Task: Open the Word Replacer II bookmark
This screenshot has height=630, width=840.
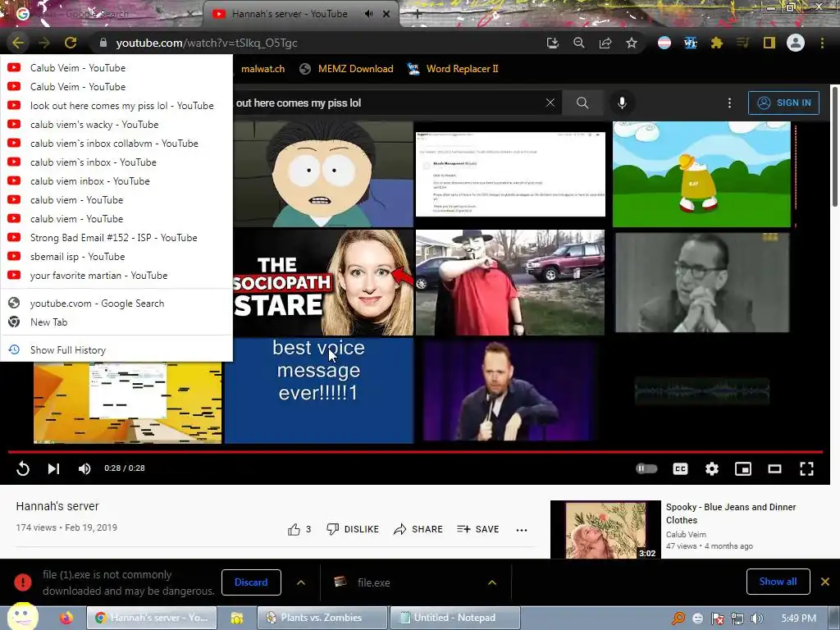Action: [453, 69]
